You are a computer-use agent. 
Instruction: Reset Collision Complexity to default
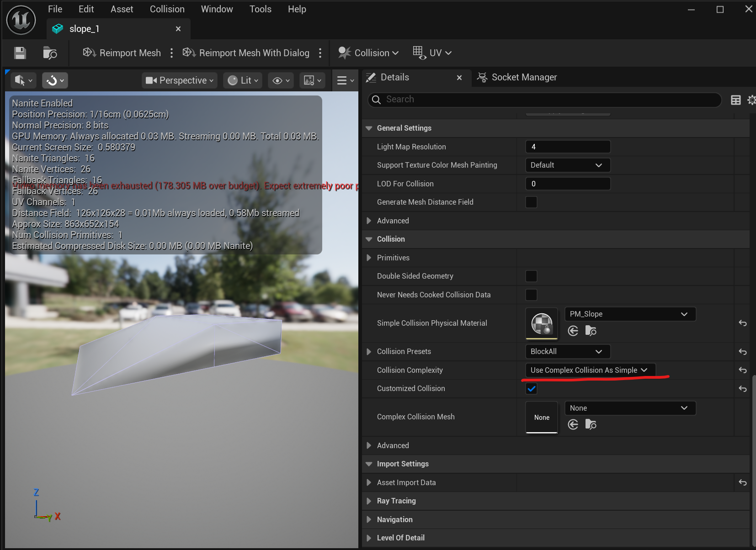click(x=743, y=370)
